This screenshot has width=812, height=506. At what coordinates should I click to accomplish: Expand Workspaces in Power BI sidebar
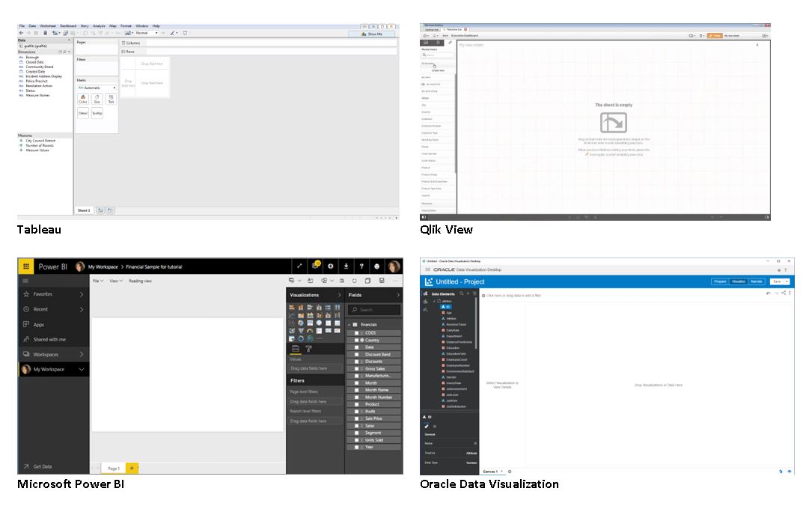click(x=82, y=355)
